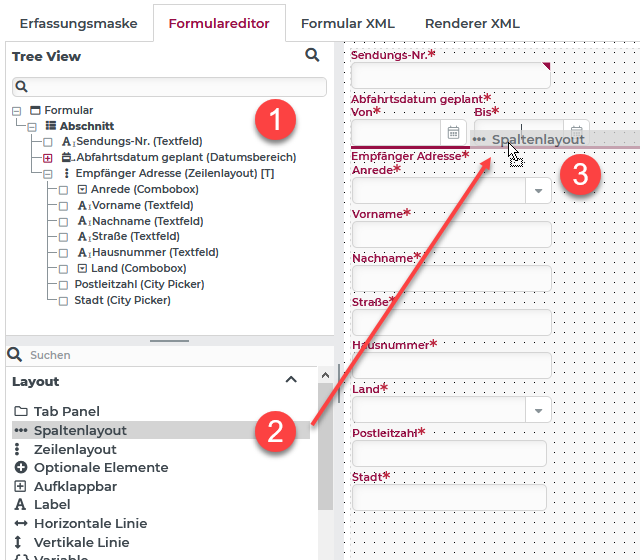Select Vertikale Linie element
Image resolution: width=640 pixels, height=560 pixels.
(x=72, y=542)
